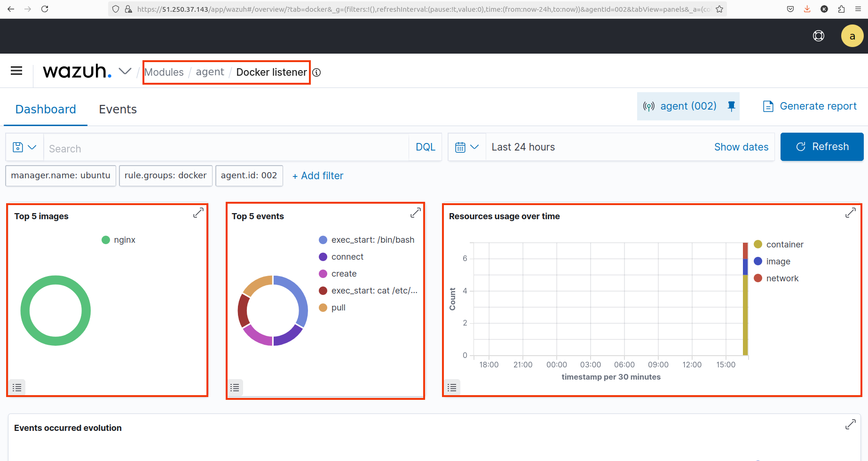Image resolution: width=868 pixels, height=461 pixels.
Task: Open the browser extensions puzzle icon
Action: [841, 9]
